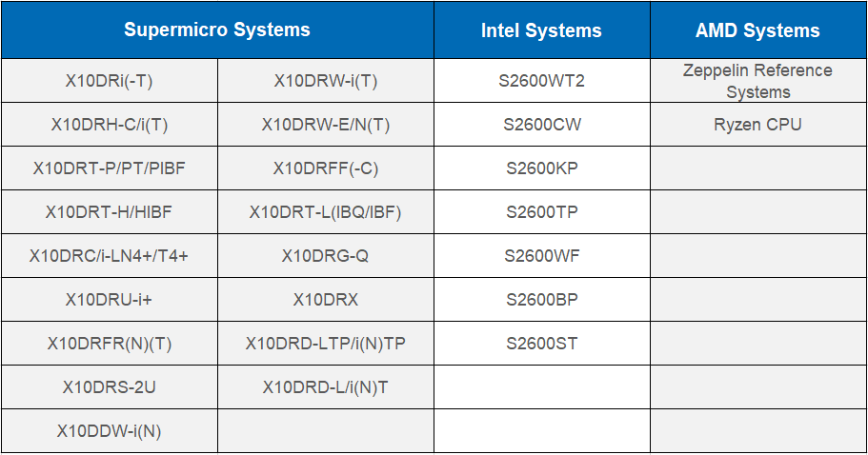Click Zeppelin Reference Systems cell
This screenshot has height=455, width=868.
point(757,81)
